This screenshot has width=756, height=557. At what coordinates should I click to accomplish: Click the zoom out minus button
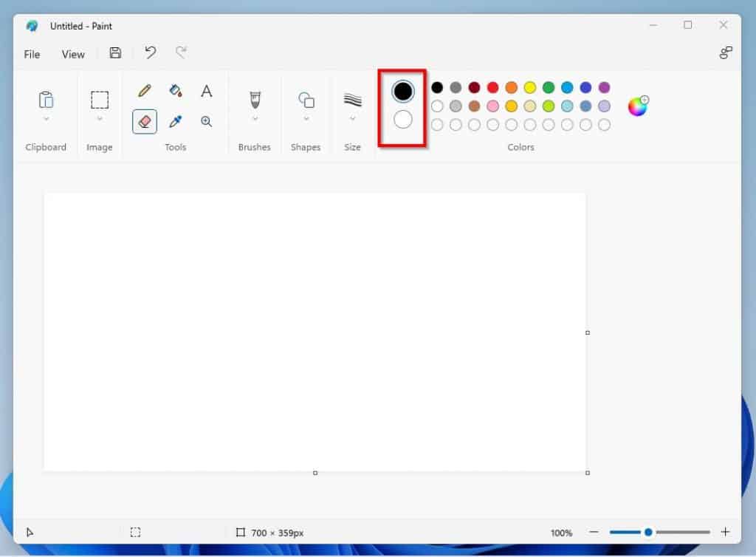tap(594, 532)
